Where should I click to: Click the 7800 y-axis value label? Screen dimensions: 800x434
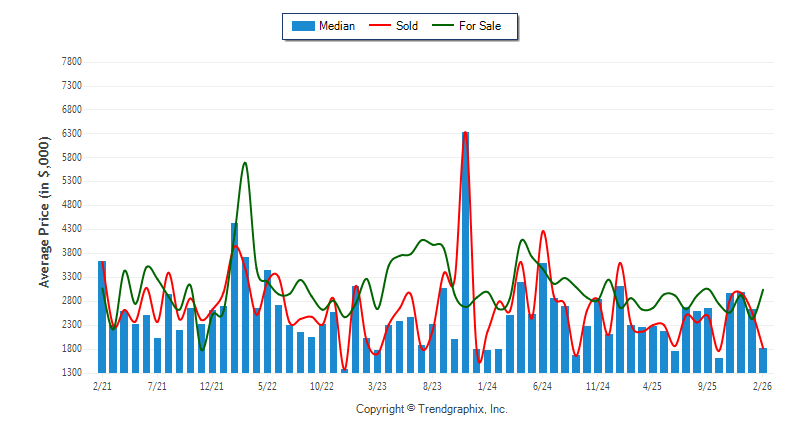[x=71, y=62]
